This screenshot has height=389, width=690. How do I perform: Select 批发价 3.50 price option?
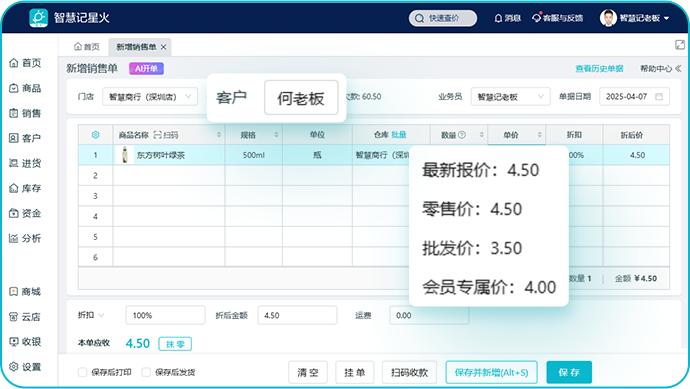472,248
